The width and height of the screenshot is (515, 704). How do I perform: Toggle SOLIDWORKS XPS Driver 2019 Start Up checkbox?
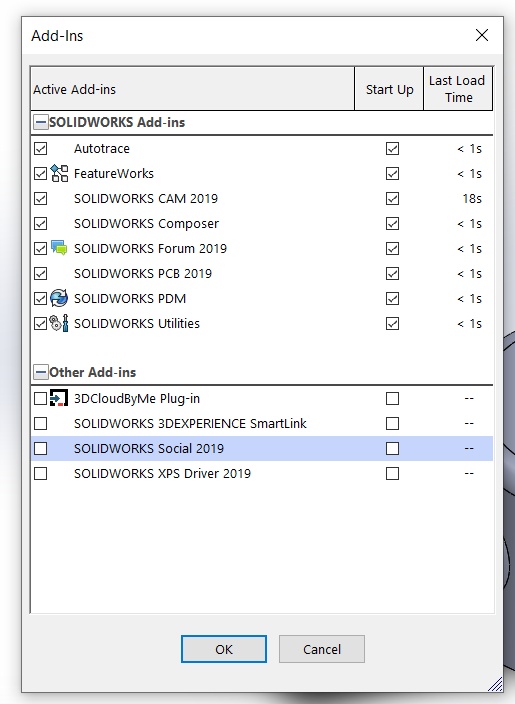[392, 474]
